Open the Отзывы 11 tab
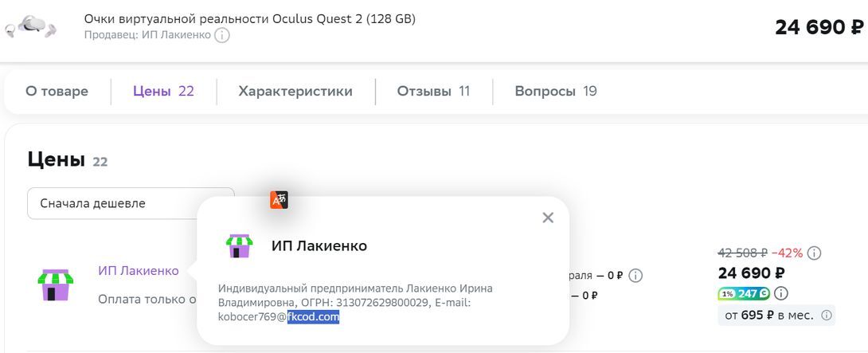This screenshot has width=868, height=353. click(433, 92)
